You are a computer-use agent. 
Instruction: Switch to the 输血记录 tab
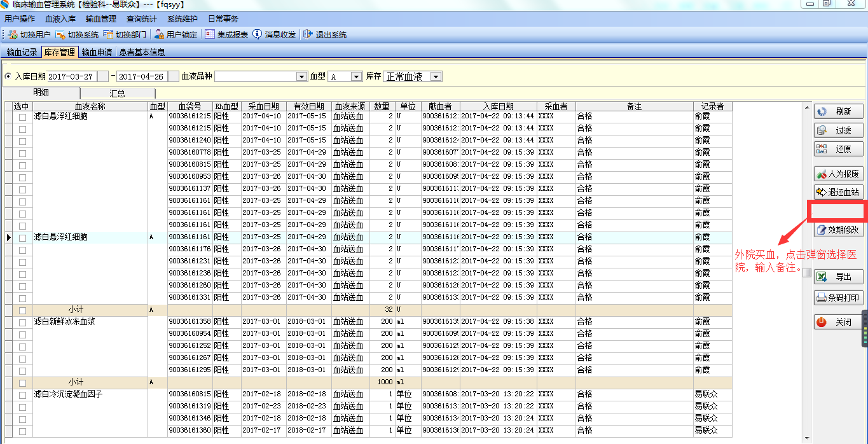(x=22, y=52)
